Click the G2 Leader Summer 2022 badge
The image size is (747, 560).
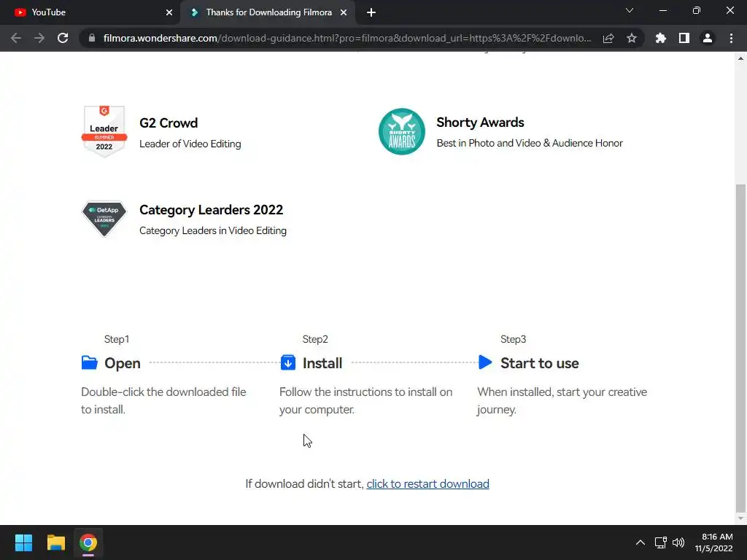104,131
